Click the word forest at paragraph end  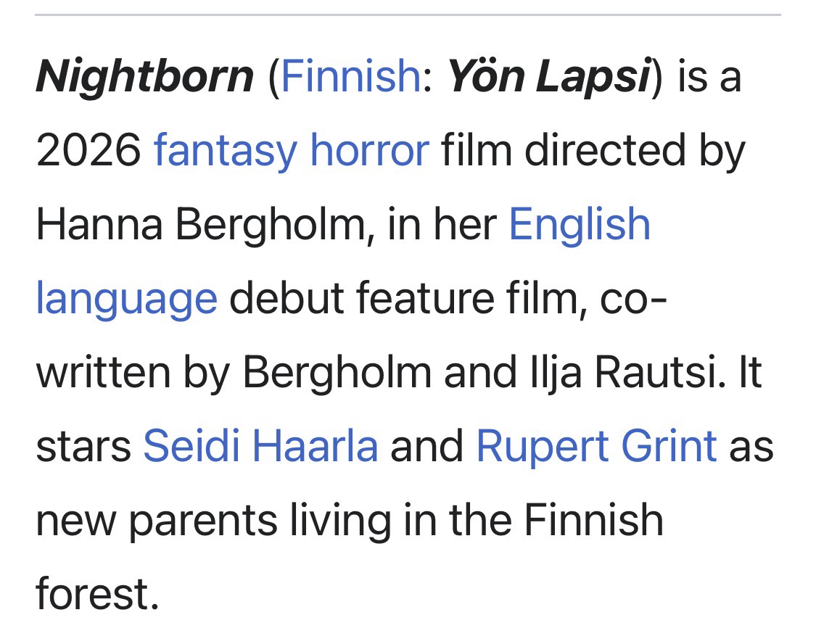(x=96, y=594)
